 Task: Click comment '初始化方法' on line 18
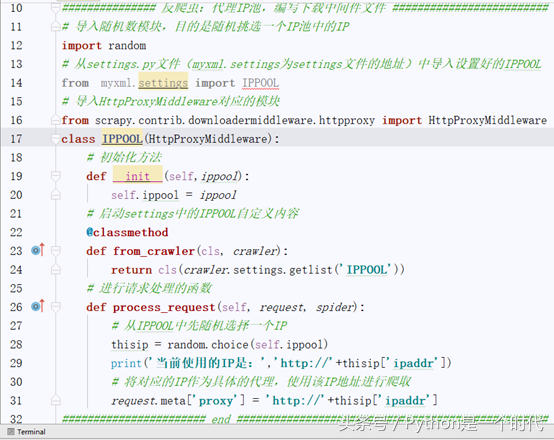[124, 158]
